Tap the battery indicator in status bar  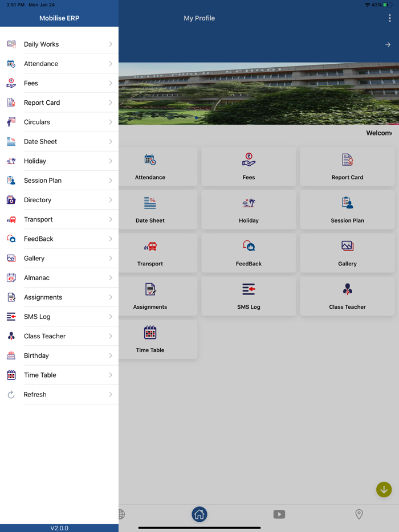388,5
